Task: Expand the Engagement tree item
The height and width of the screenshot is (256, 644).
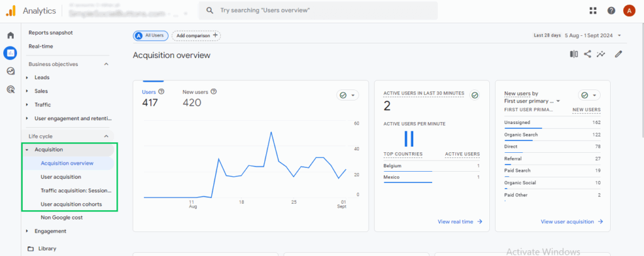Action: pyautogui.click(x=27, y=231)
